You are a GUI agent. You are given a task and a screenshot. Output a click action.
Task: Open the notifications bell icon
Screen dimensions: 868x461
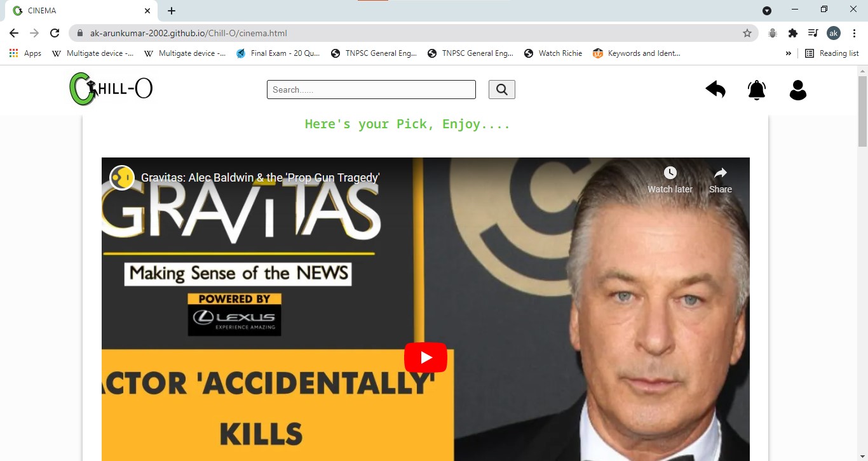pyautogui.click(x=757, y=90)
